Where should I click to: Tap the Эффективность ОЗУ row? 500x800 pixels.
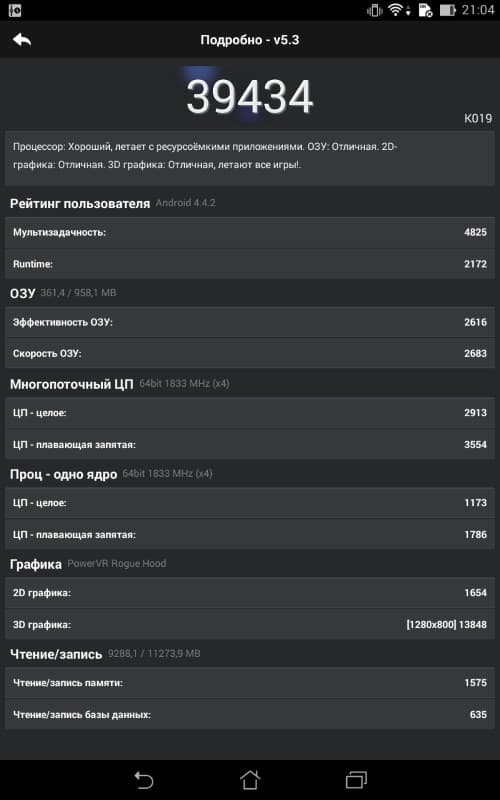(250, 322)
